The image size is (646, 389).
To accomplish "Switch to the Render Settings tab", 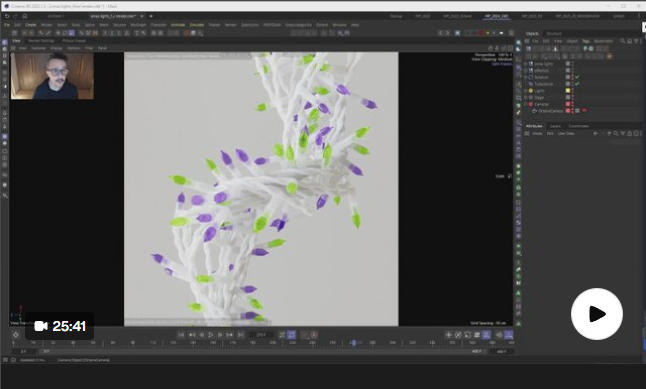I will (x=41, y=41).
